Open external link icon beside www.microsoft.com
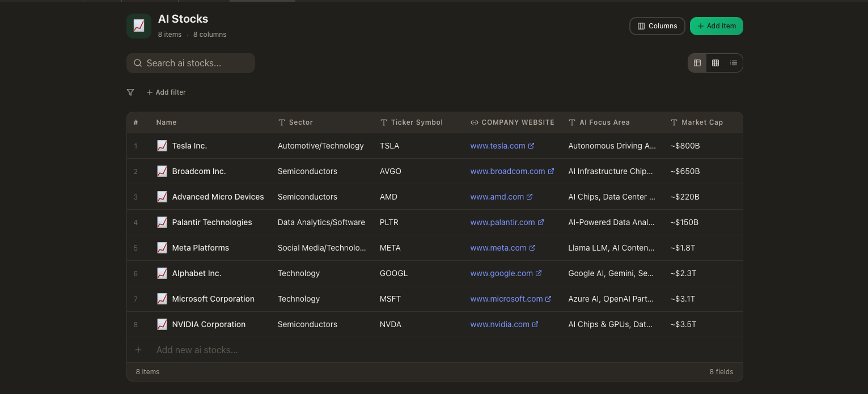The height and width of the screenshot is (394, 868). click(548, 299)
